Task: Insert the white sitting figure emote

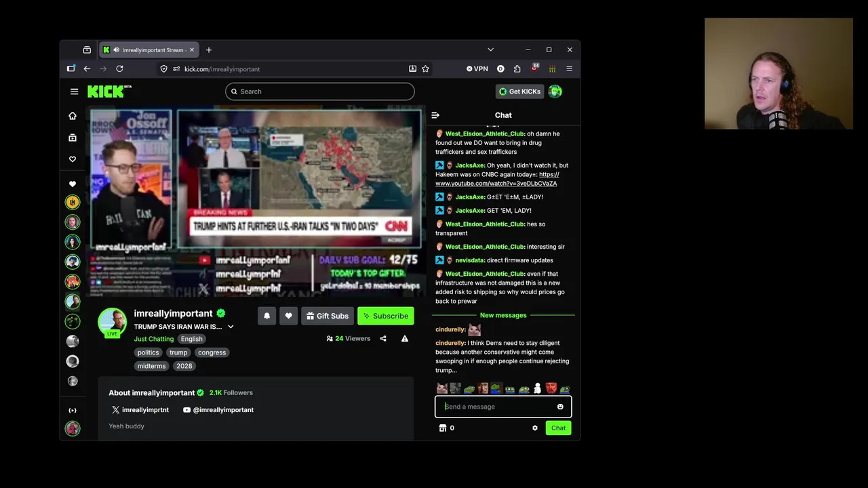Action: click(x=537, y=388)
